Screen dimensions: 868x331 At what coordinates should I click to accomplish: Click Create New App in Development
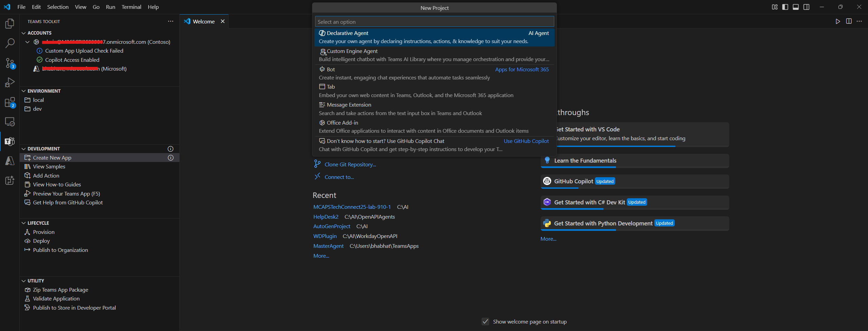point(99,158)
